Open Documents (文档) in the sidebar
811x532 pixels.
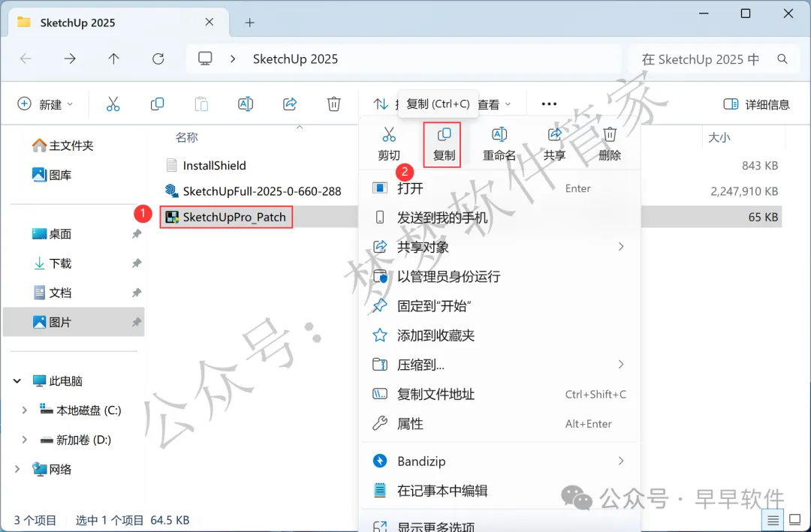click(52, 293)
